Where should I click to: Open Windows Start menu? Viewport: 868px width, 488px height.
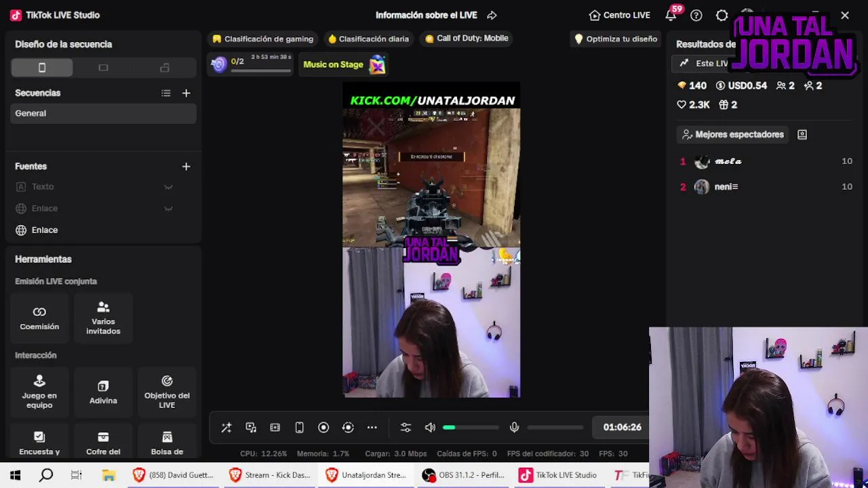tap(15, 475)
